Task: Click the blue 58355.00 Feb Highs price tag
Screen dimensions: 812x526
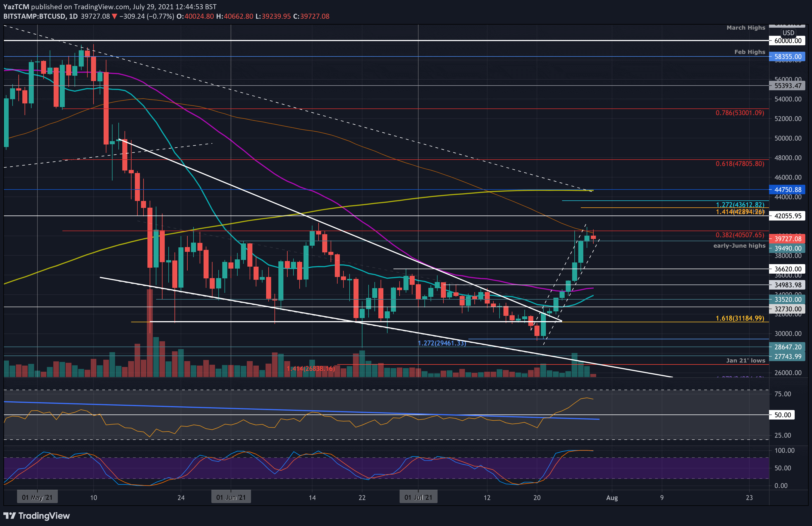Action: coord(787,56)
